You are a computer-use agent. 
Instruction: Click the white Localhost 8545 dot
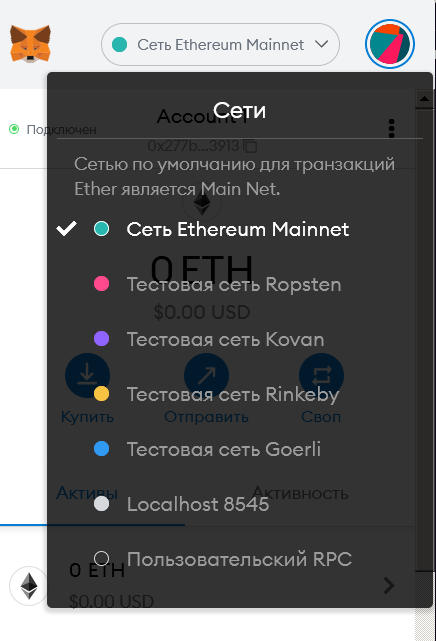point(101,504)
